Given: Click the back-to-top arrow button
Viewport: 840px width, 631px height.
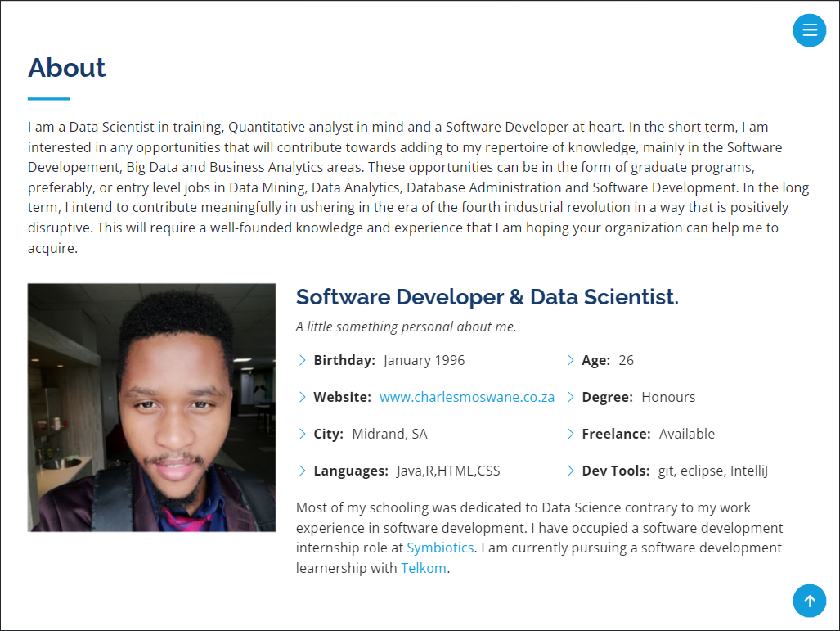Looking at the screenshot, I should click(810, 601).
